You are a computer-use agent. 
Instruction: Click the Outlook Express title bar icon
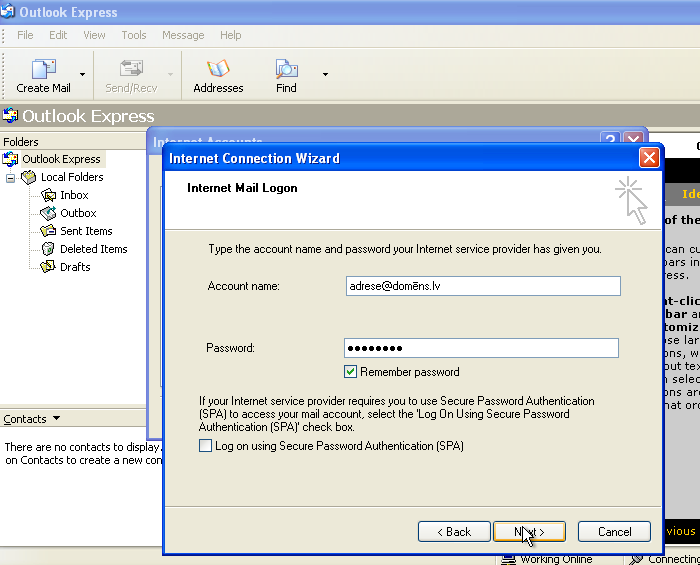7,12
